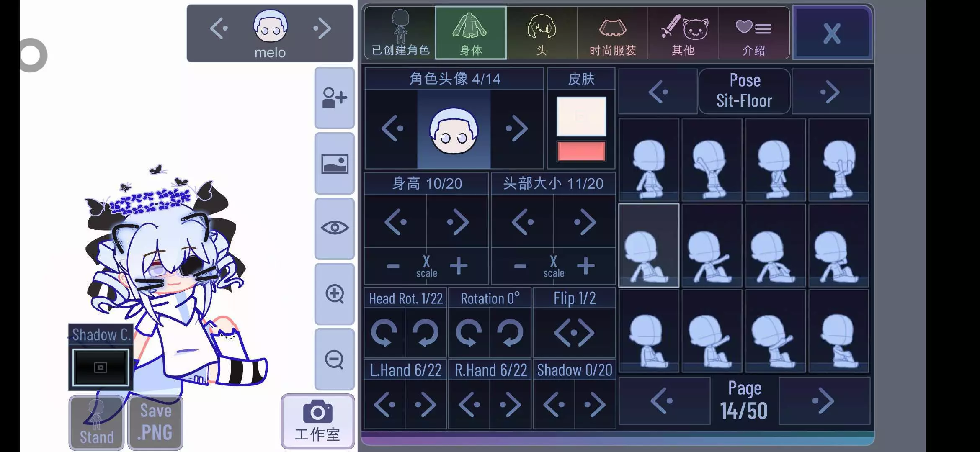Save character with Save .PNG button
This screenshot has width=980, height=452.
155,422
